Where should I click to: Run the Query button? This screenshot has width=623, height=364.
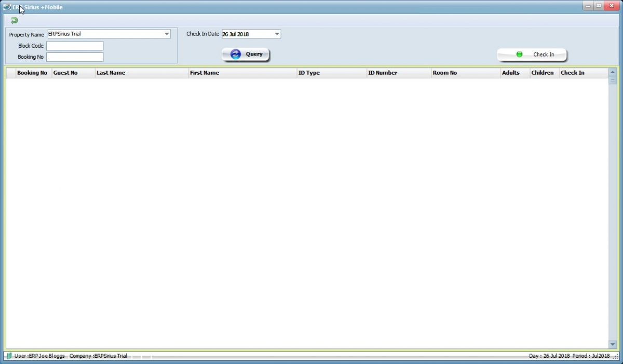point(246,54)
